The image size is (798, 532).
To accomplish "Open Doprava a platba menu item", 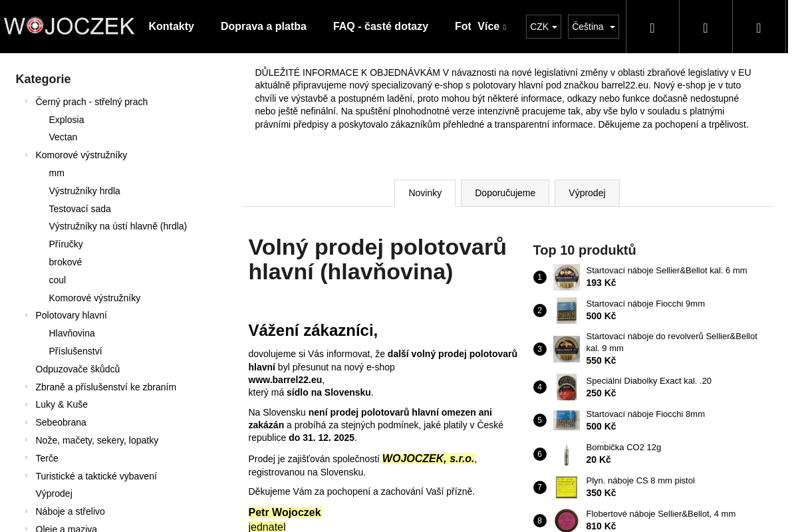I will (263, 27).
